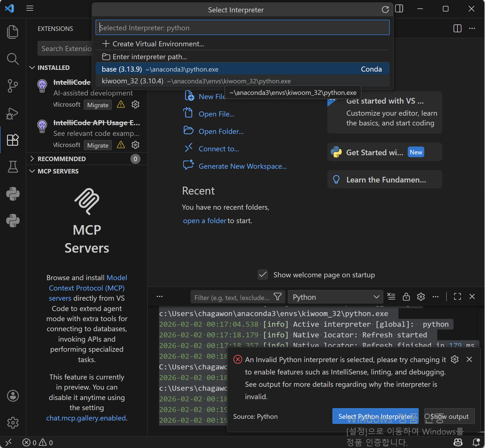Open editor More Actions ellipsis
The image size is (485, 448).
pos(472,28)
